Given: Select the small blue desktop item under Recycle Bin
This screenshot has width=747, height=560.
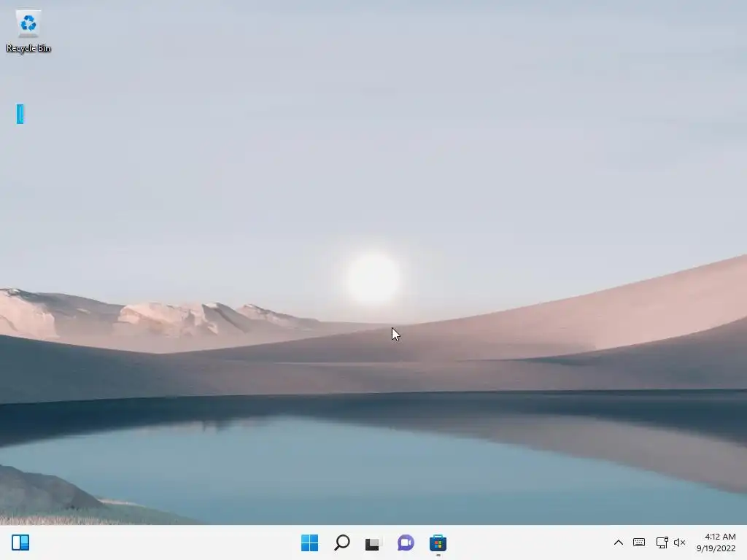Looking at the screenshot, I should (20, 114).
